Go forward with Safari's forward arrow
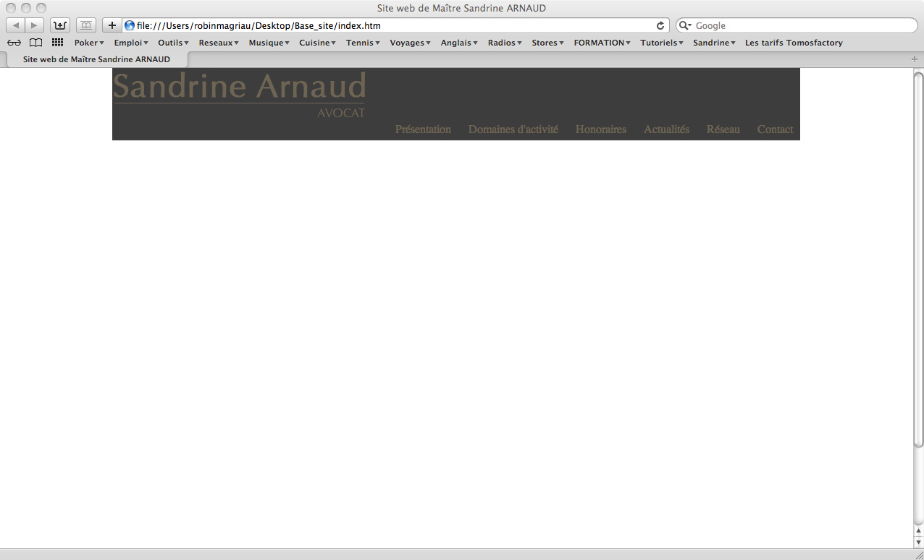Viewport: 924px width, 560px height. [x=34, y=25]
